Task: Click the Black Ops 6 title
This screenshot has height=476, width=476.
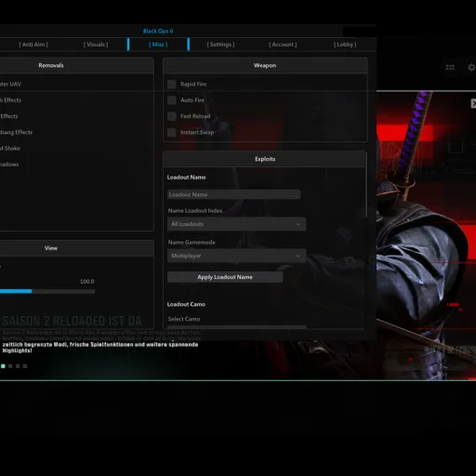Action: (x=158, y=31)
